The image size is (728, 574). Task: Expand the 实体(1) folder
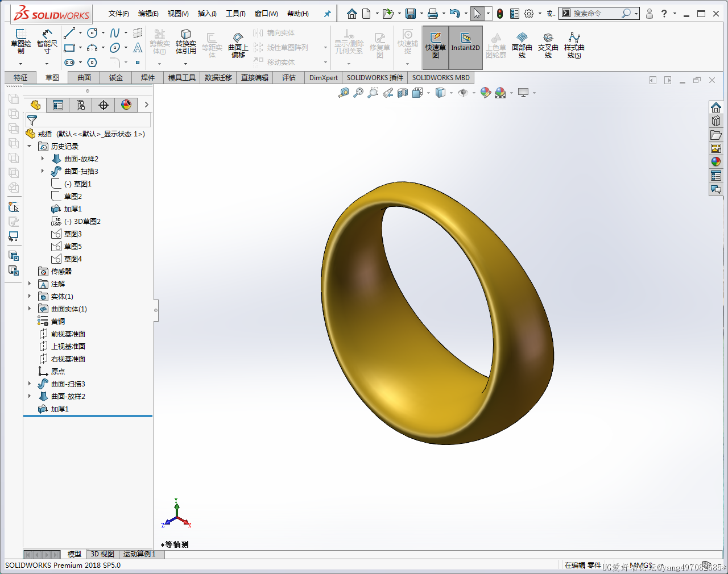[x=30, y=297]
